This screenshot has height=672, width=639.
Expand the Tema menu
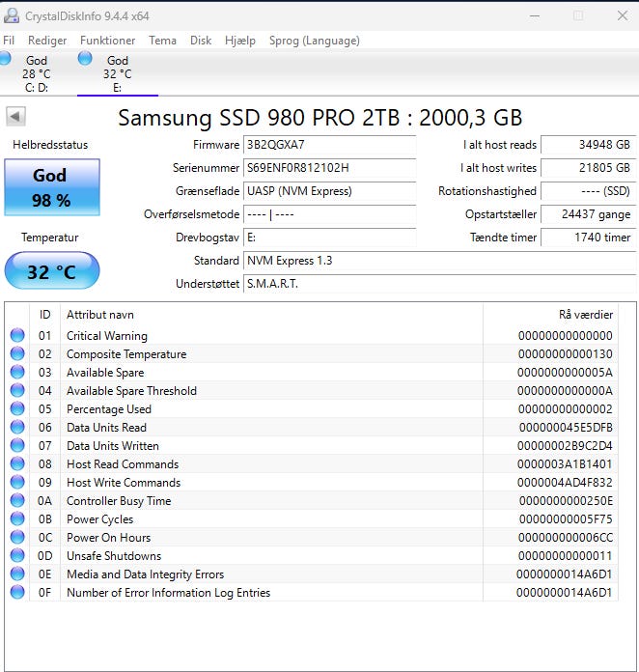[162, 41]
